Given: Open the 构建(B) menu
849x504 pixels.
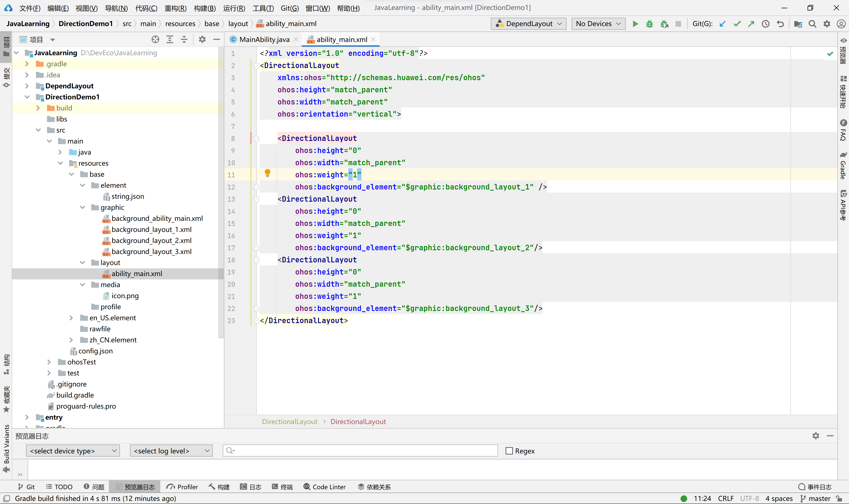Looking at the screenshot, I should [x=205, y=8].
